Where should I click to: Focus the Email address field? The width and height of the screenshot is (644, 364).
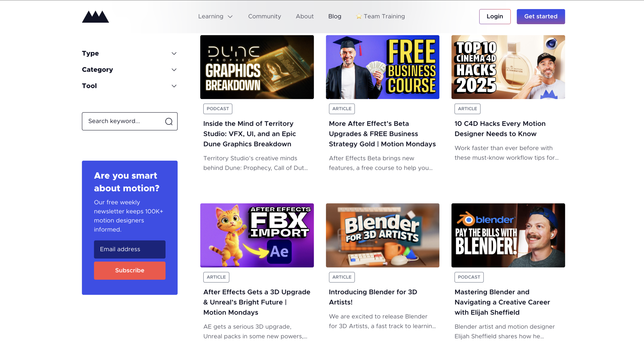tap(130, 249)
